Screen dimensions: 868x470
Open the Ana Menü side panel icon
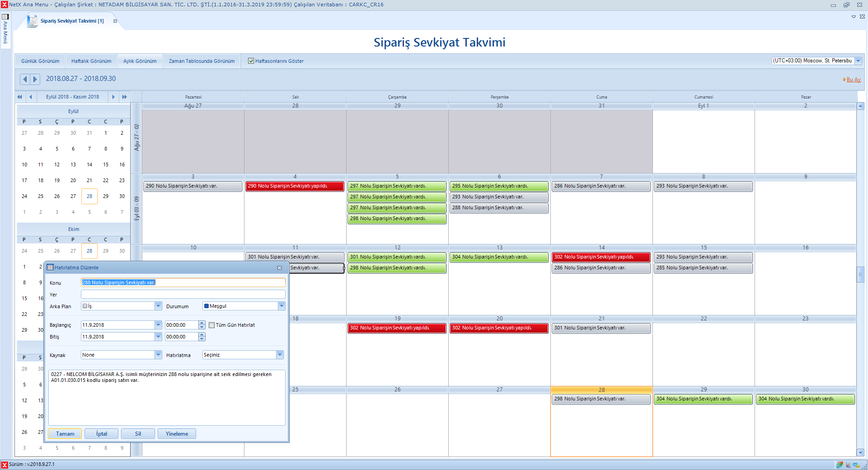pos(5,17)
